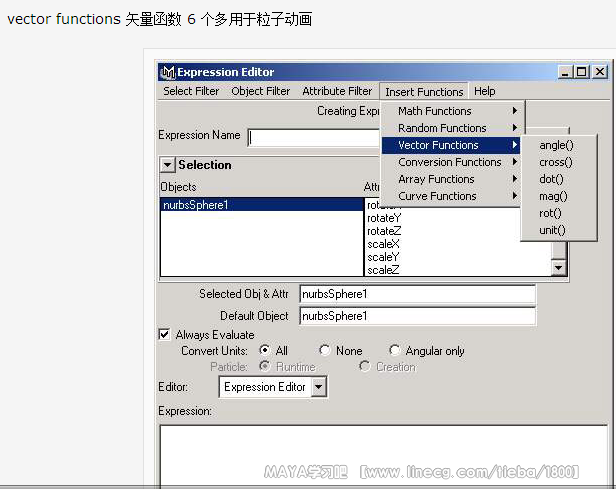This screenshot has height=489, width=616.
Task: Choose unit() from Vector Functions
Action: 552,230
